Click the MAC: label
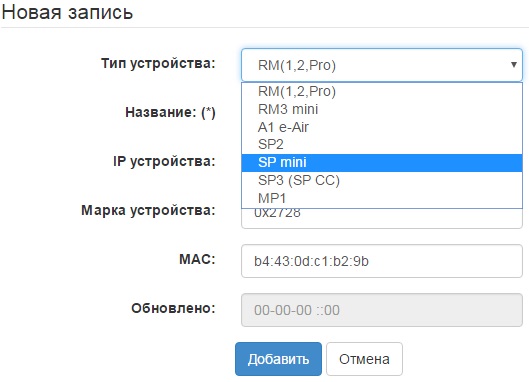529x382 pixels. tap(197, 259)
